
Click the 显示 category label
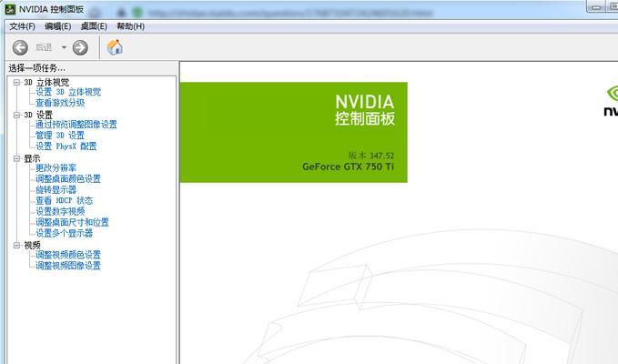point(32,158)
